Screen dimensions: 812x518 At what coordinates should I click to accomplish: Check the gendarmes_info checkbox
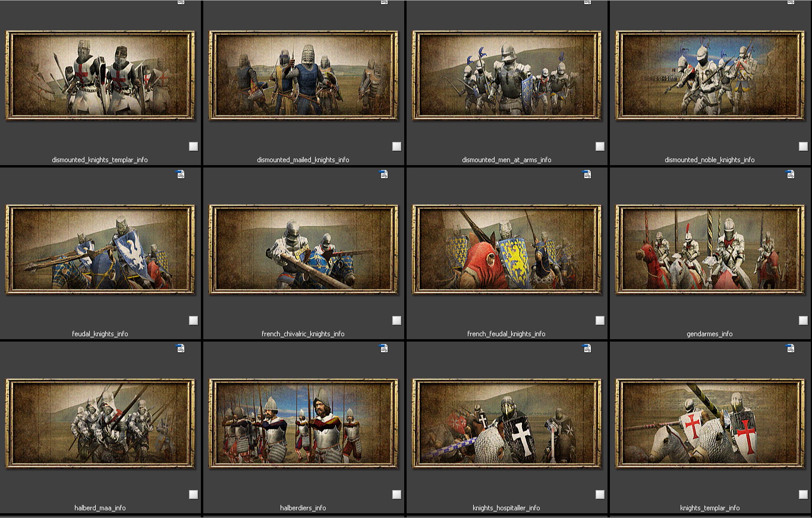(803, 320)
